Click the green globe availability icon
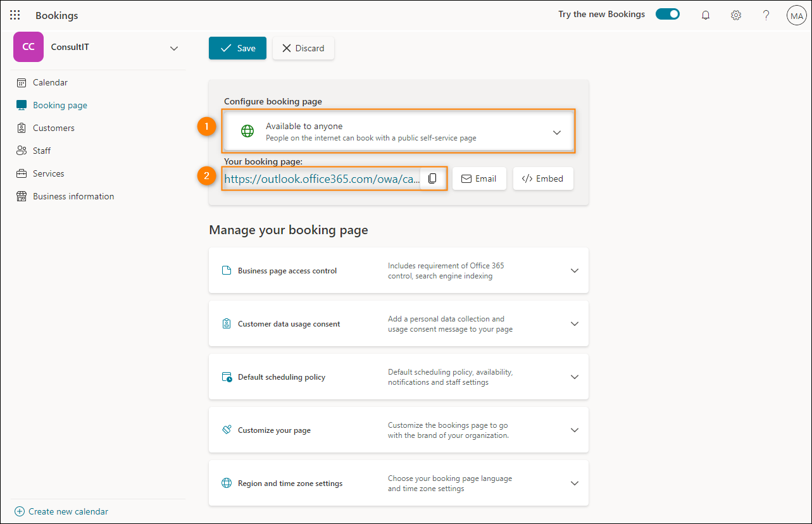 click(247, 132)
